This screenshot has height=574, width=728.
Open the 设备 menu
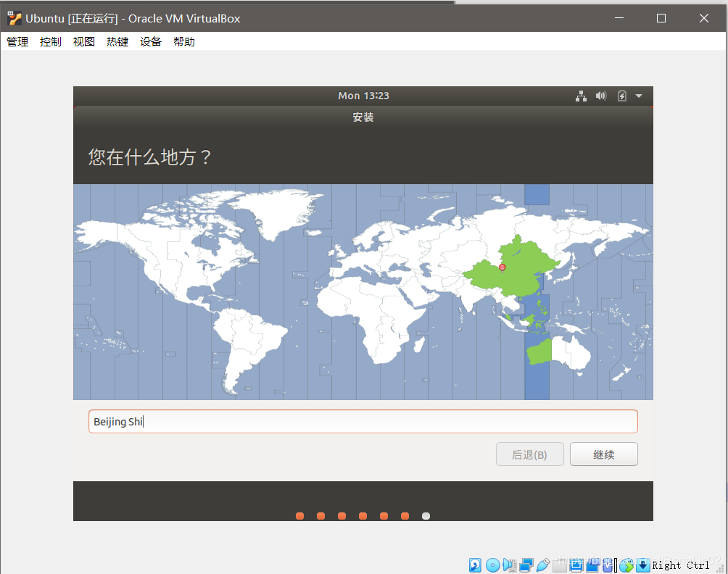point(151,42)
